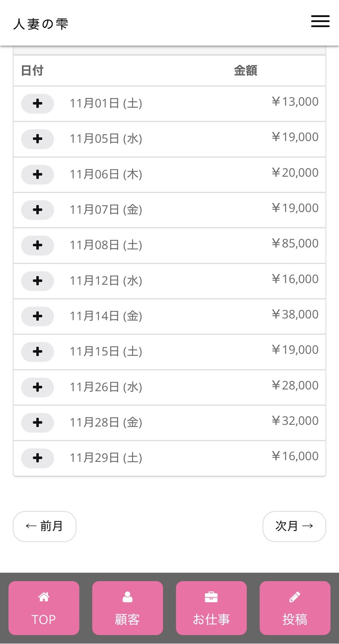
Task: Open the hamburger menu
Action: 320,21
